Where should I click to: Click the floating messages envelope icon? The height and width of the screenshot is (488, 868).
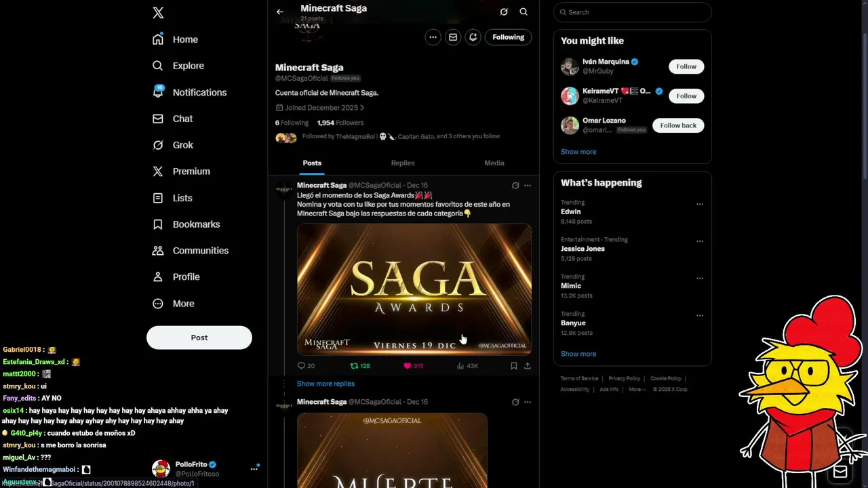click(840, 472)
